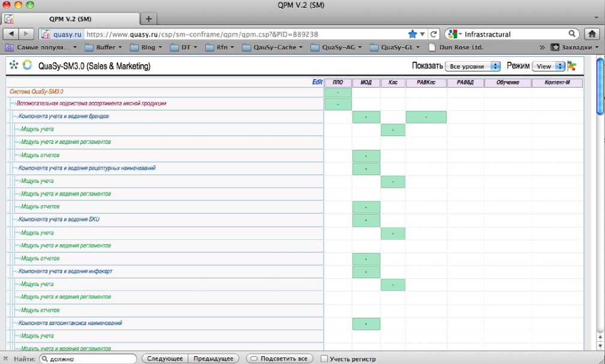Open the QuaSy-AG bookmarks folder

click(336, 47)
